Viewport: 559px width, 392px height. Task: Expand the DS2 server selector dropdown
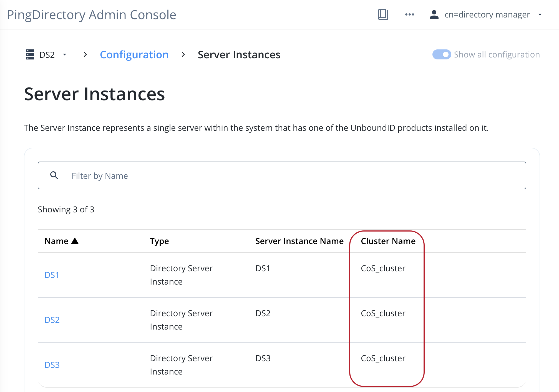[x=64, y=54]
